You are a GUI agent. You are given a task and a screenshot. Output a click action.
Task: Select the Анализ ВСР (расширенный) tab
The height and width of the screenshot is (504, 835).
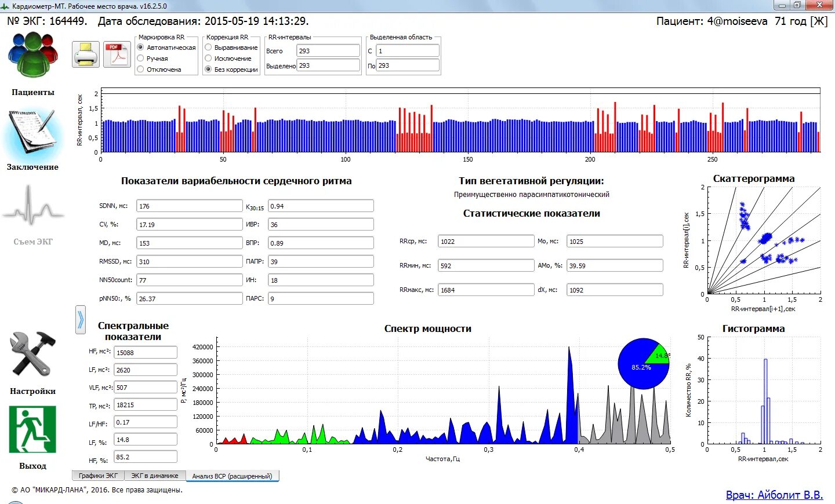[232, 476]
